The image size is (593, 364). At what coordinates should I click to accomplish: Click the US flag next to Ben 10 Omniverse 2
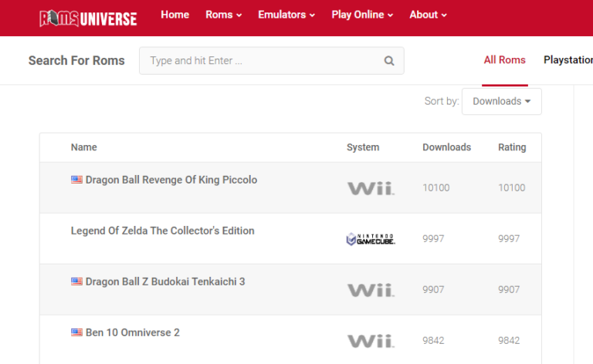(x=76, y=332)
